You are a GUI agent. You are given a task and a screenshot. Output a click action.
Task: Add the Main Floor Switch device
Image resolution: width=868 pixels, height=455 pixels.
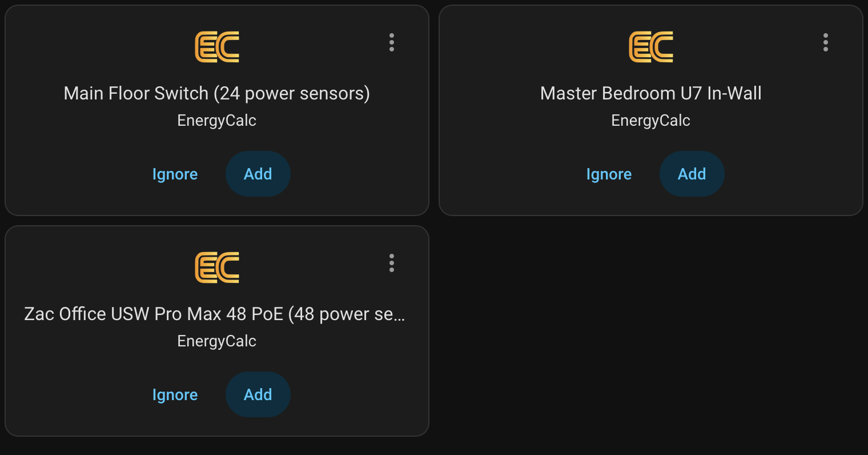coord(258,174)
